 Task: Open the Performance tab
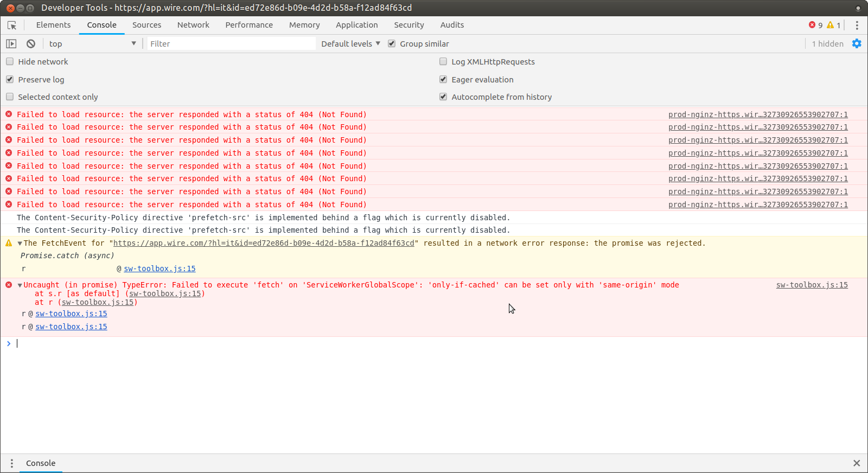tap(249, 25)
